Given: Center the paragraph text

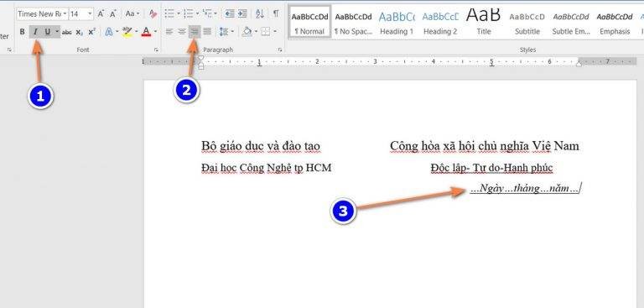Looking at the screenshot, I should (x=182, y=32).
